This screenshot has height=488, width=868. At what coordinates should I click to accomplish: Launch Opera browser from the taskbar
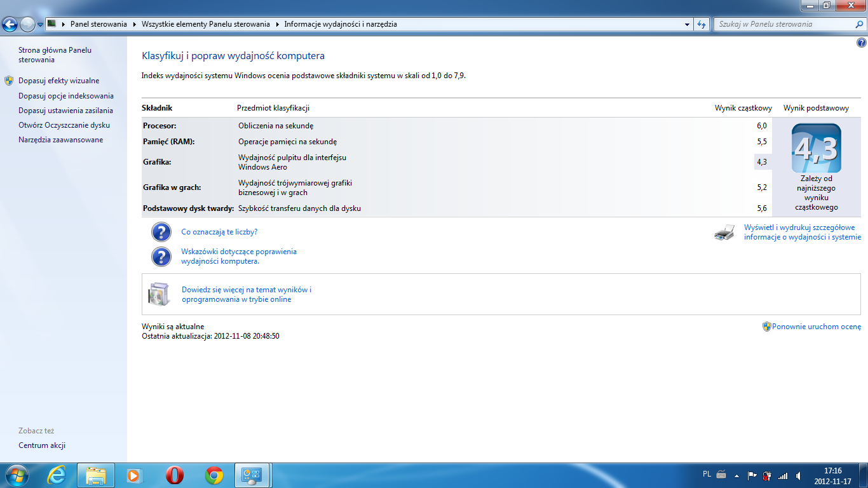(x=175, y=475)
